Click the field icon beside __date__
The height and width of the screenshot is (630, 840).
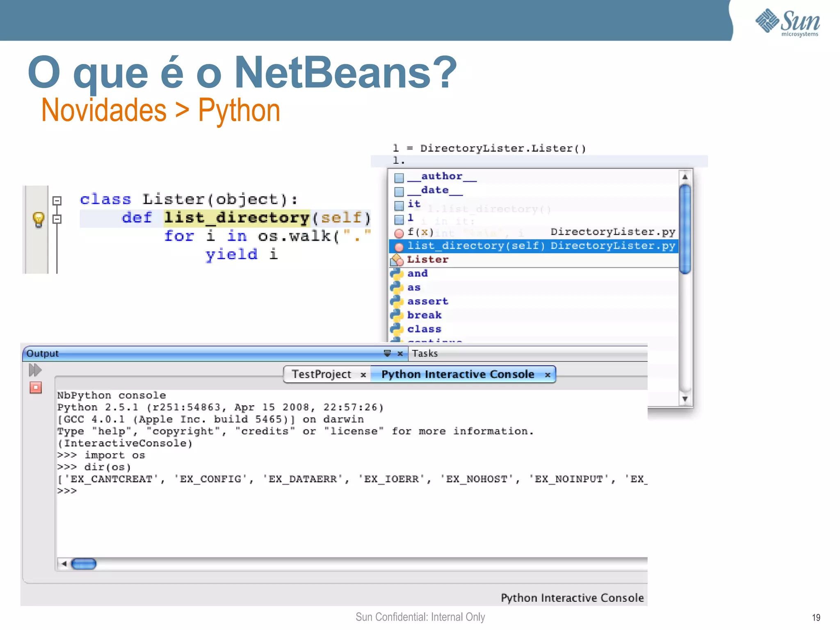click(399, 192)
